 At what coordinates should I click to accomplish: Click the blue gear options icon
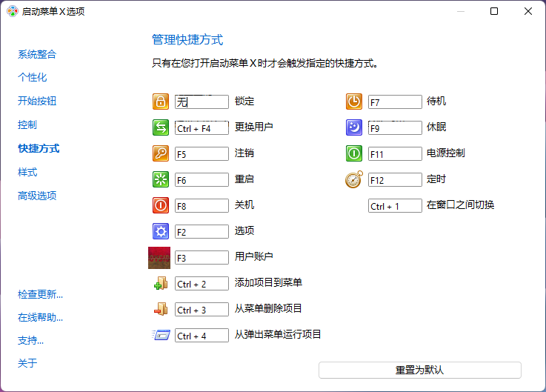161,231
